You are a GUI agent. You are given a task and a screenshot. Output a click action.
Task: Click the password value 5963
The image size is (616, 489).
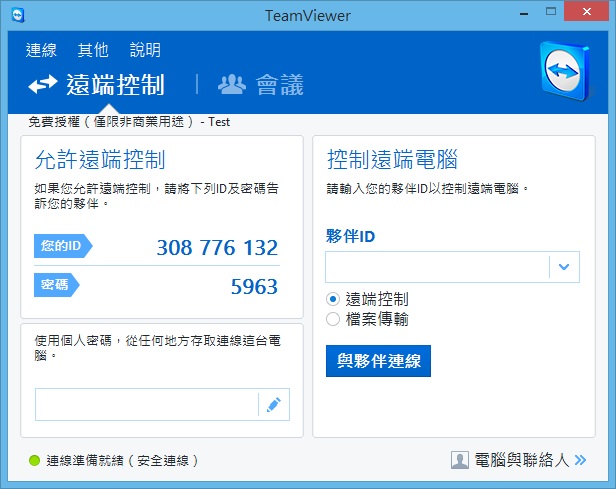pyautogui.click(x=254, y=286)
